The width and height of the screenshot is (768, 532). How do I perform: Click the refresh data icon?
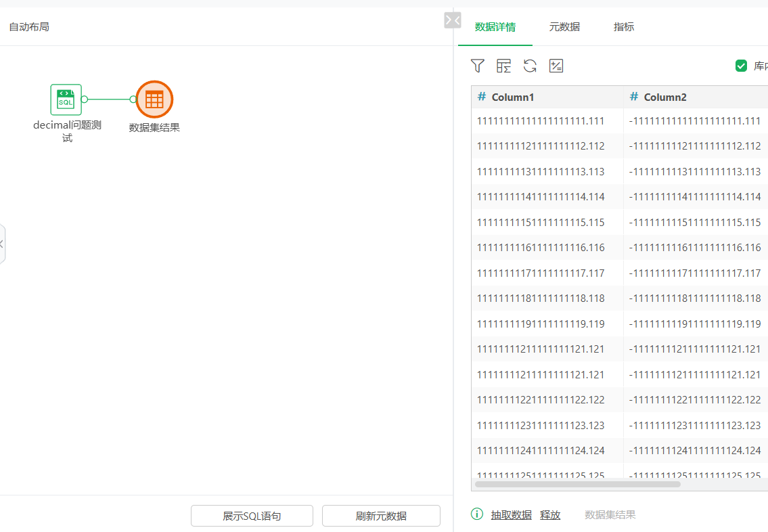click(x=530, y=66)
